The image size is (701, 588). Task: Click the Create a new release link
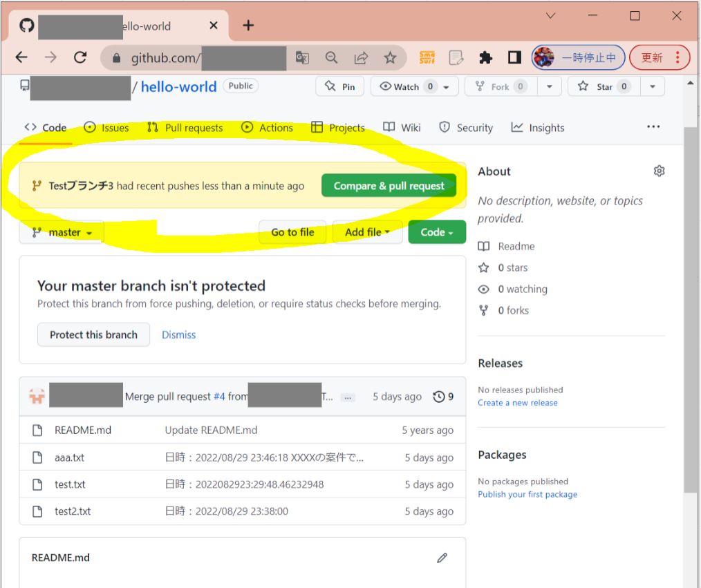[x=517, y=403]
